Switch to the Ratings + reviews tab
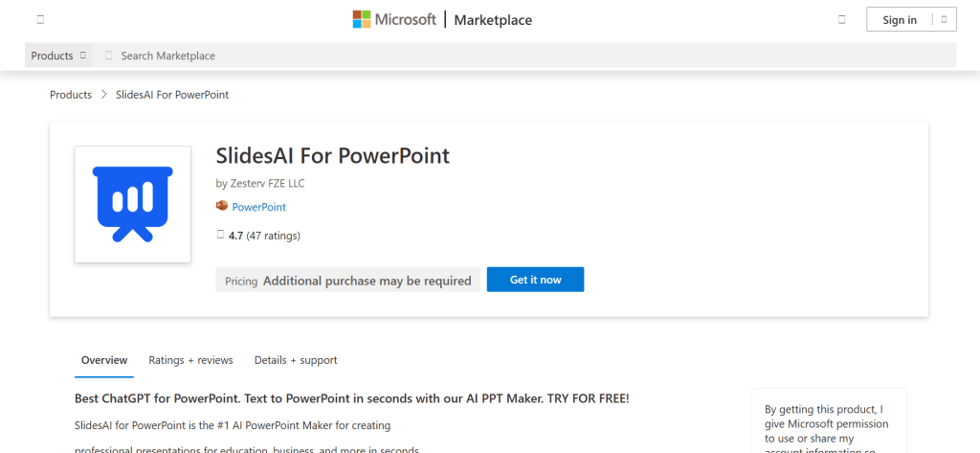The image size is (980, 453). (190, 360)
